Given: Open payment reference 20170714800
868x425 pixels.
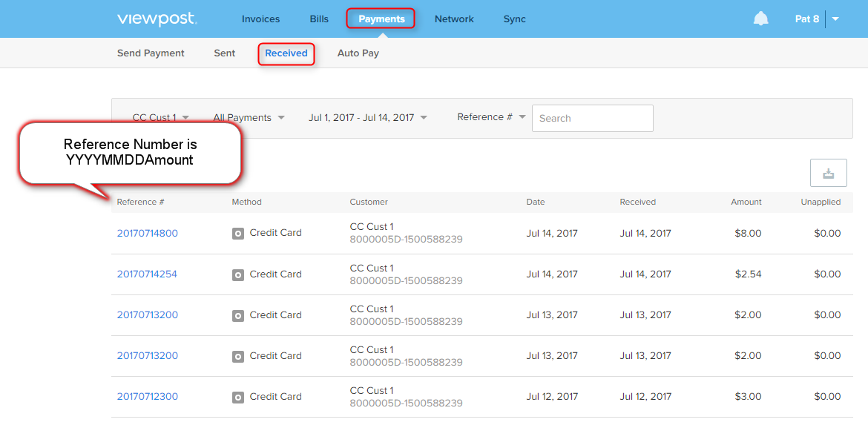Looking at the screenshot, I should [x=147, y=234].
